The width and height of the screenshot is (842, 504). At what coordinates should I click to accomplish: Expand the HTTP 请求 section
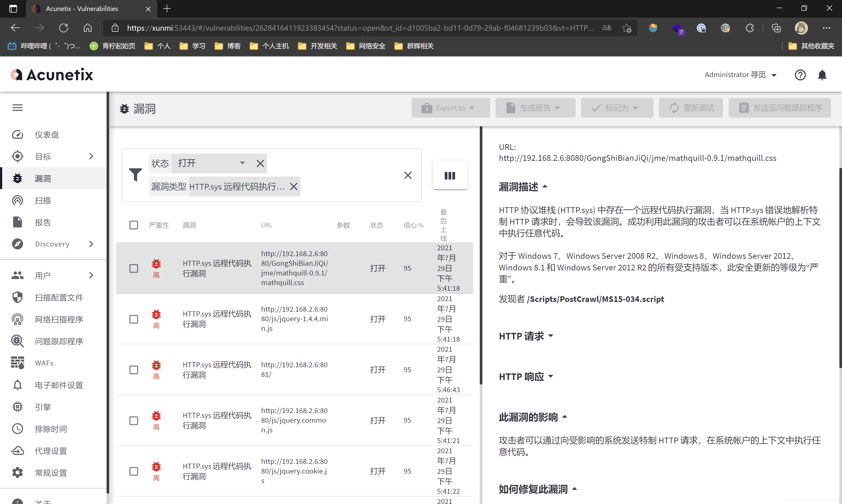coord(526,336)
